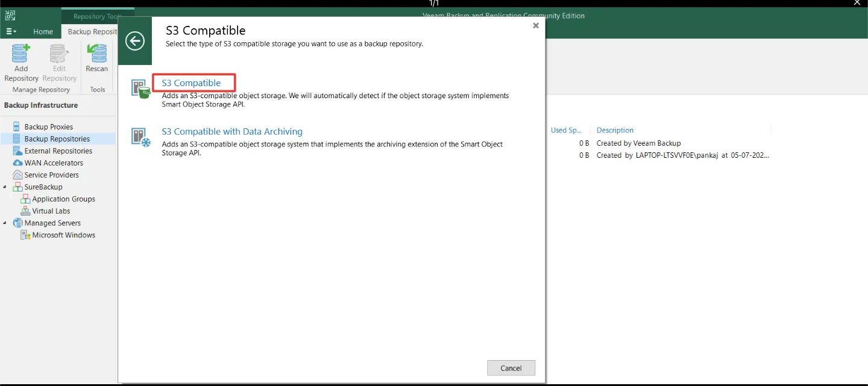This screenshot has width=868, height=386.
Task: Switch to the Home tab
Action: click(43, 31)
